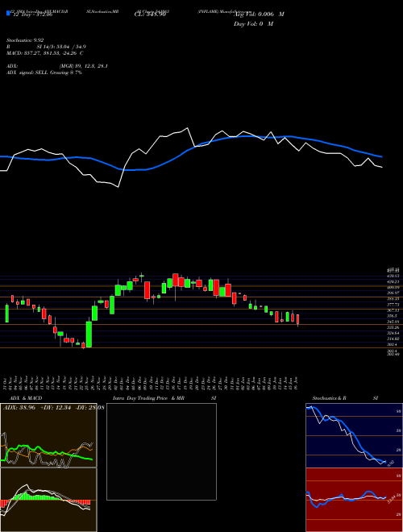
Task: Click the 'Avg Vol: 0.006 M' text
Action: 260,15
